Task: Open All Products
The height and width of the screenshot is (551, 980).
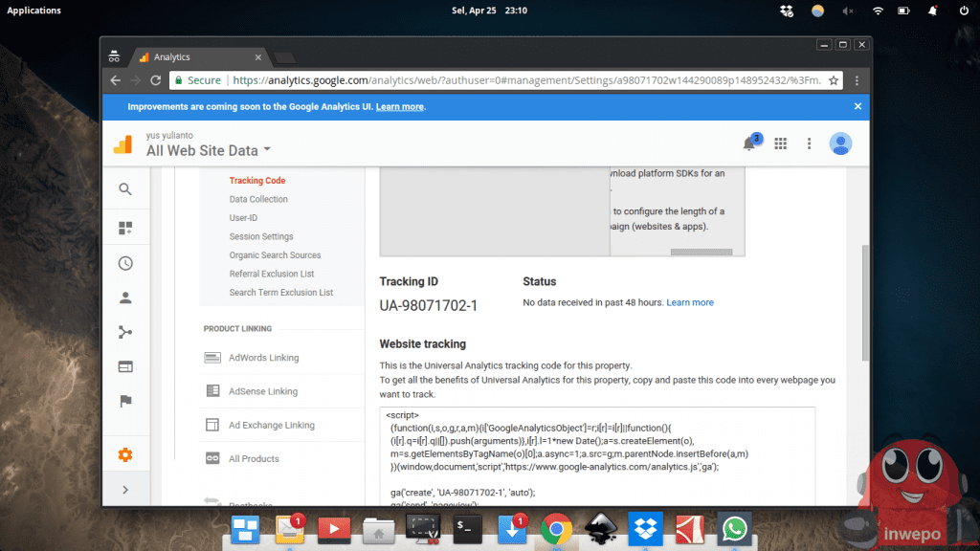Action: 254,458
